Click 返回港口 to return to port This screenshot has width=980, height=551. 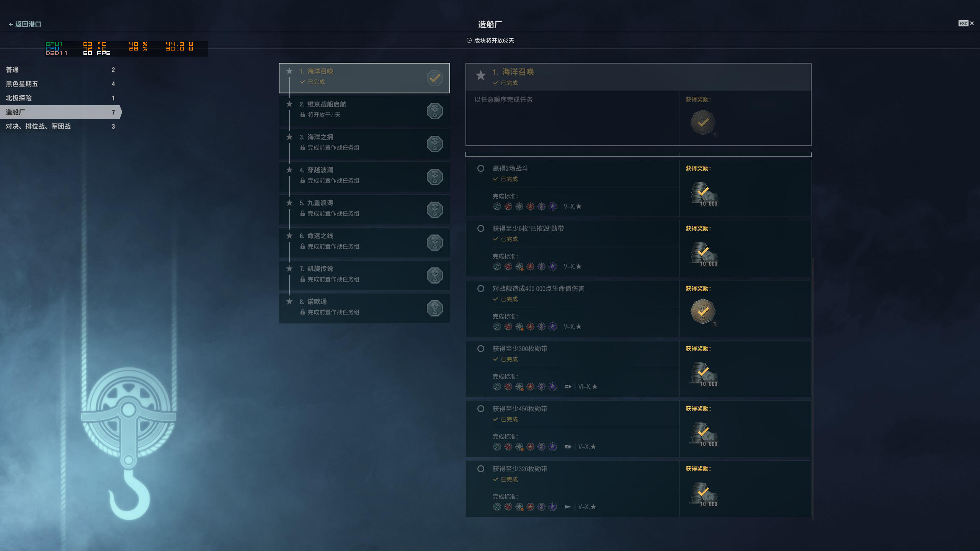[25, 24]
